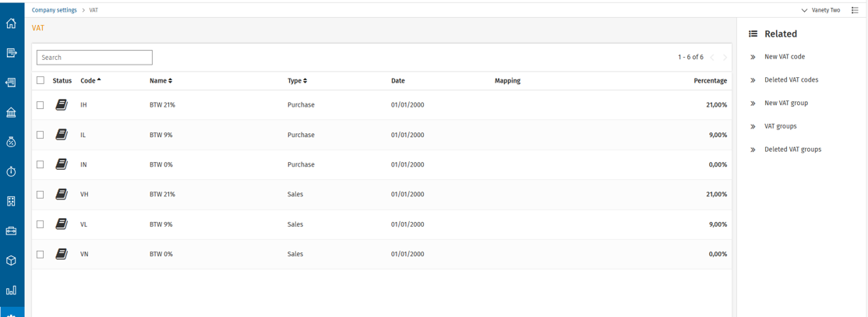Click the Search input field

[x=94, y=58]
